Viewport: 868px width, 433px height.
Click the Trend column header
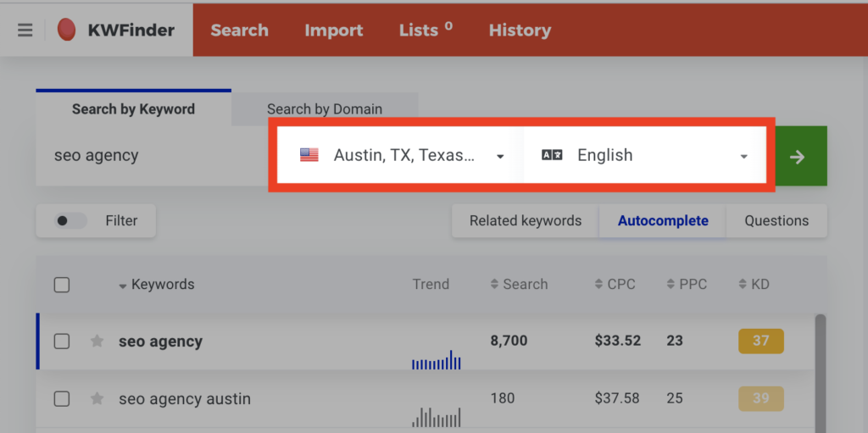pyautogui.click(x=431, y=285)
